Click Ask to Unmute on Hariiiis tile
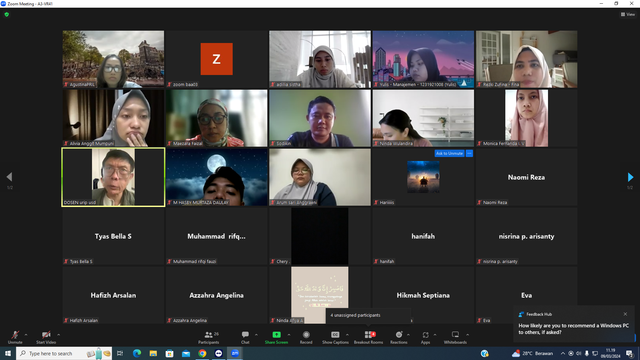 click(x=449, y=153)
